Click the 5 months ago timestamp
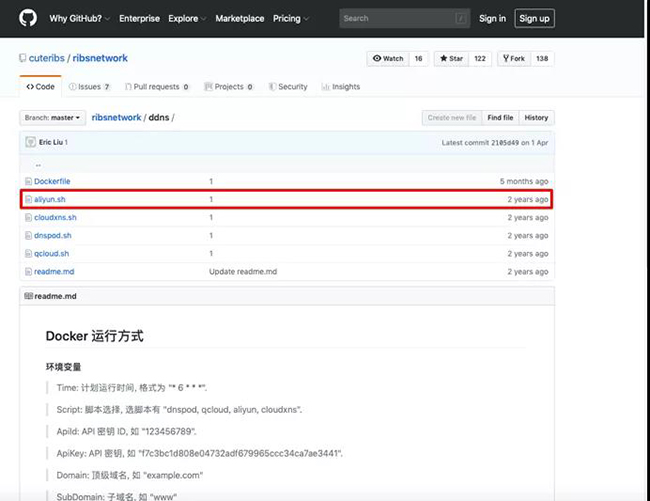The height and width of the screenshot is (501, 650). point(524,181)
